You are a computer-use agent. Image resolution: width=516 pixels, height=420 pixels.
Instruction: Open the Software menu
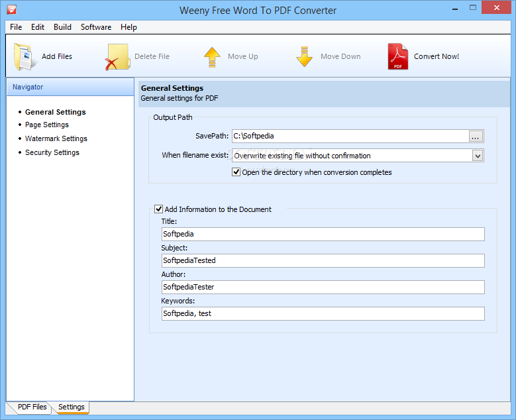click(x=96, y=27)
